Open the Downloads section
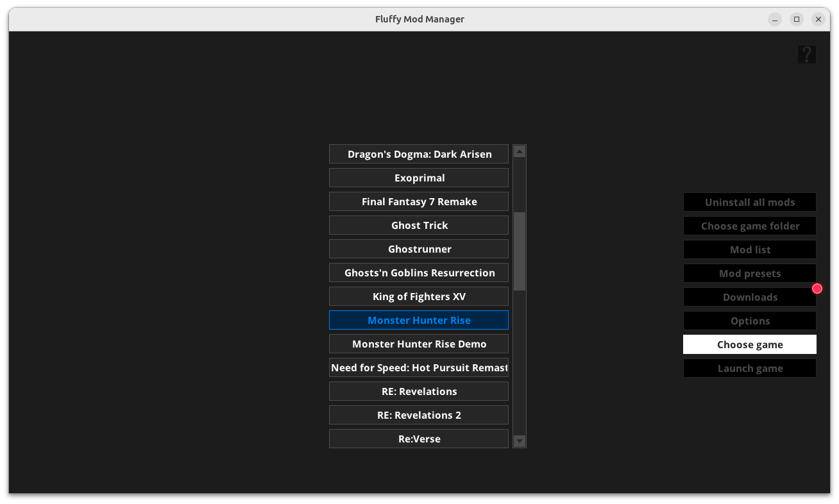 pos(750,297)
